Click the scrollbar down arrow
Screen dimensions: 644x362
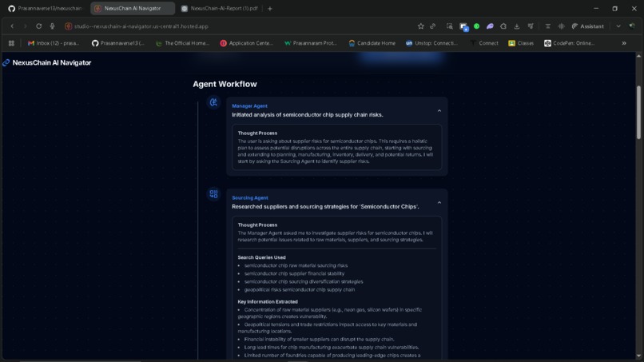(x=638, y=356)
